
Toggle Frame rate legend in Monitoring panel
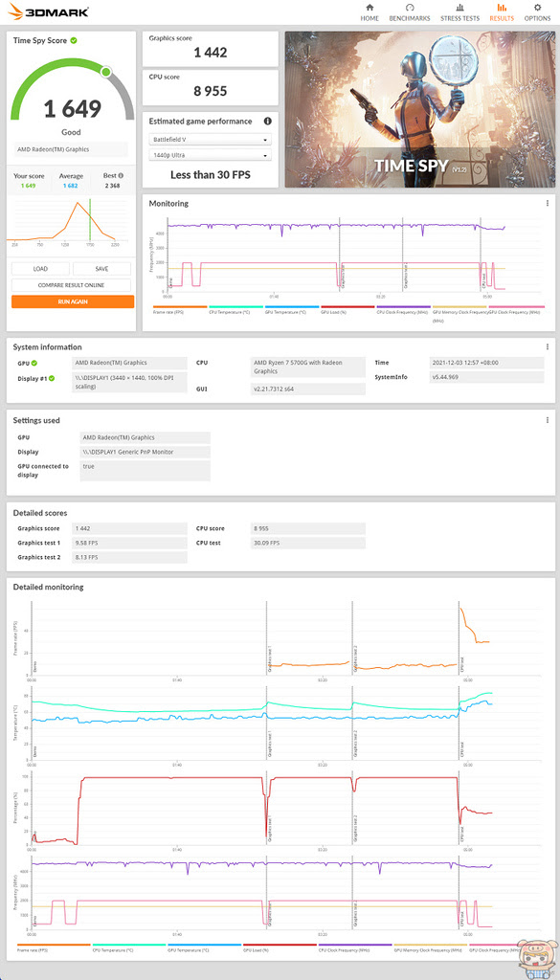(x=179, y=309)
